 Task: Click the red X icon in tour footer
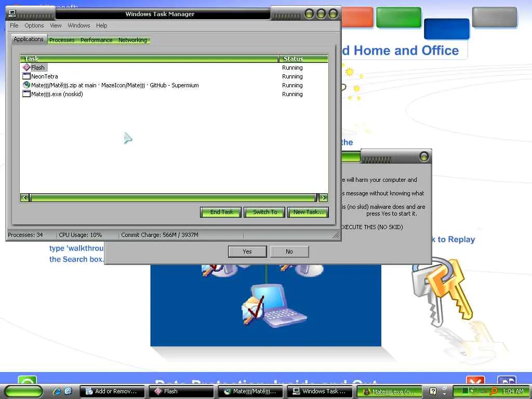pos(475,380)
